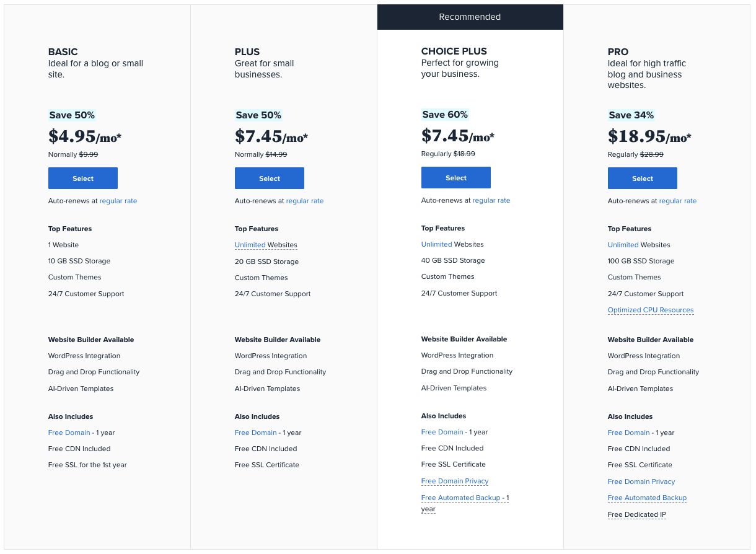This screenshot has height=554, width=756.
Task: Click Regularly $18.99 text
Action: click(448, 154)
